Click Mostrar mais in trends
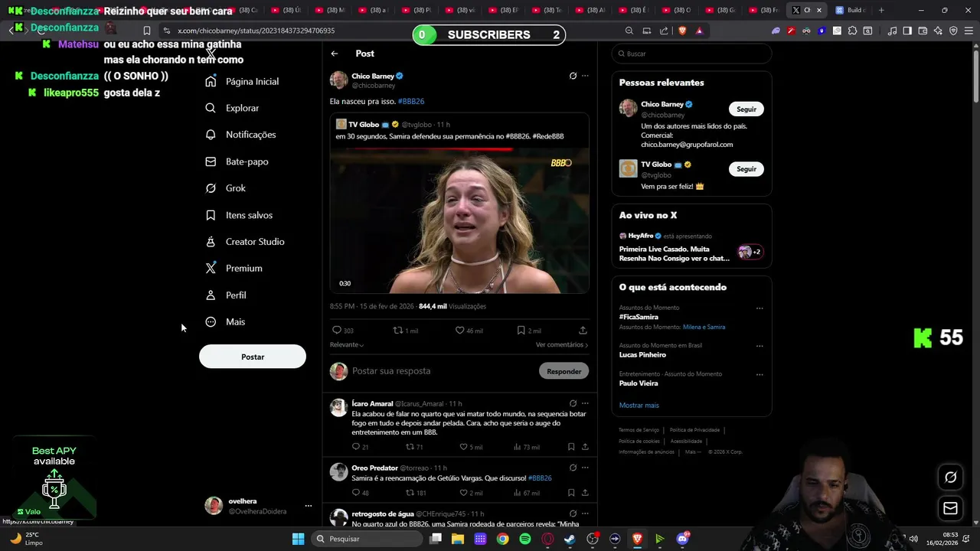Viewport: 980px width, 551px height. coord(639,405)
